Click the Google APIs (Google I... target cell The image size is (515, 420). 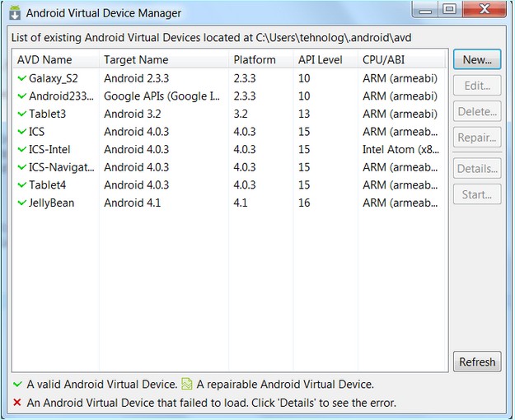162,96
